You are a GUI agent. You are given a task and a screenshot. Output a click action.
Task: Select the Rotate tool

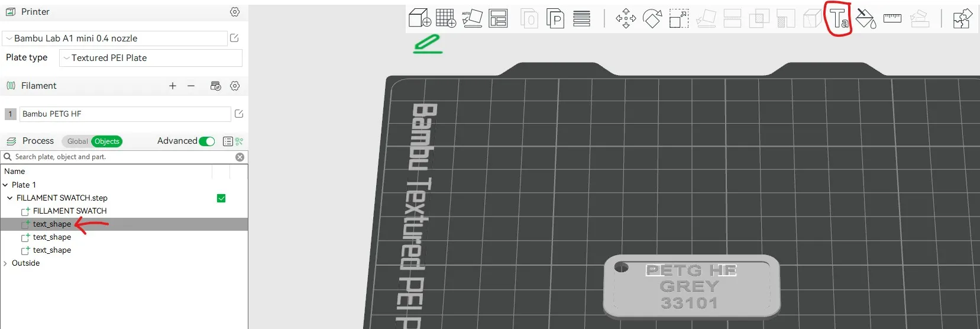tap(652, 18)
